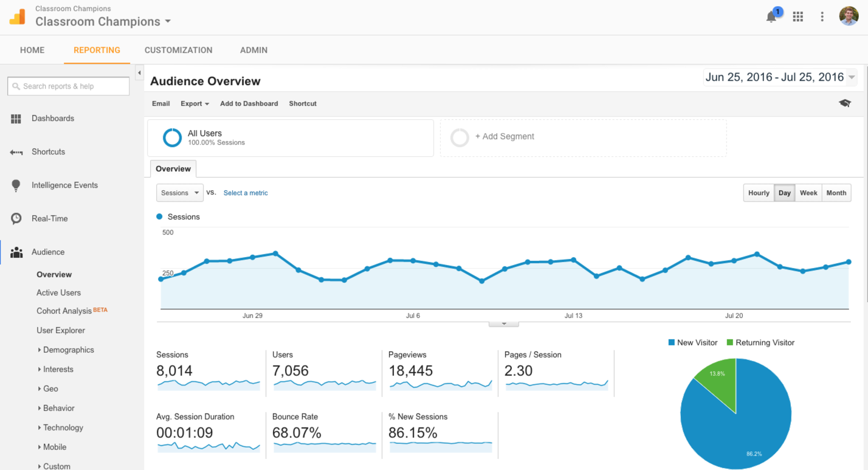Image resolution: width=868 pixels, height=470 pixels.
Task: Expand the chart annotations drawer arrow
Action: (x=504, y=324)
